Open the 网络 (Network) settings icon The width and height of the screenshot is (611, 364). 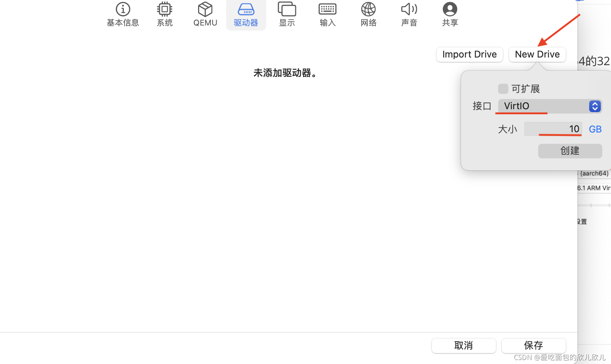click(368, 15)
